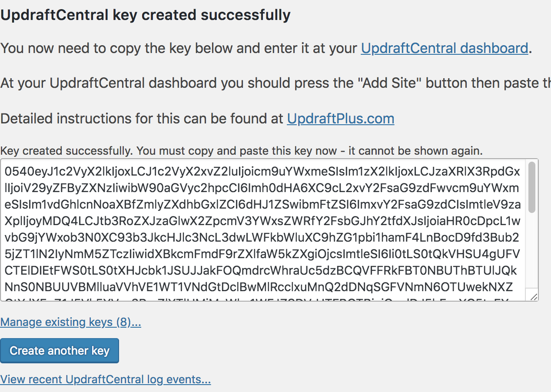Click the 'Detailed instructions for this' text
551x392 pixels.
[143, 119]
